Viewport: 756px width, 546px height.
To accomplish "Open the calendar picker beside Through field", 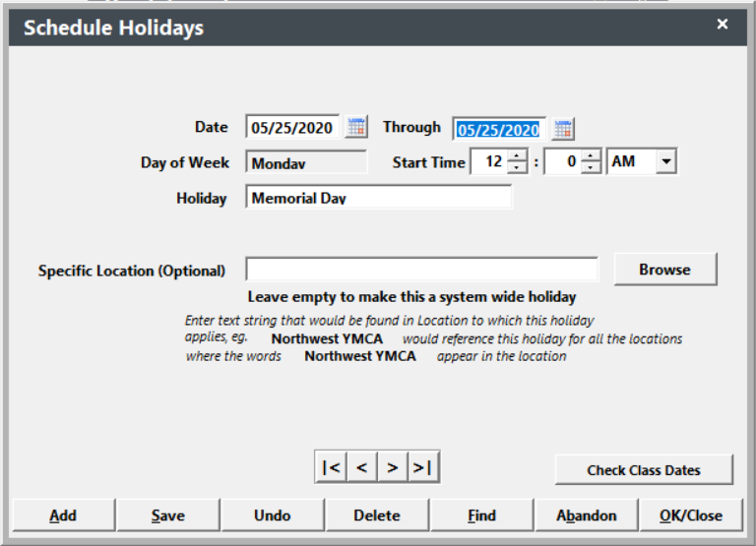I will (x=563, y=129).
